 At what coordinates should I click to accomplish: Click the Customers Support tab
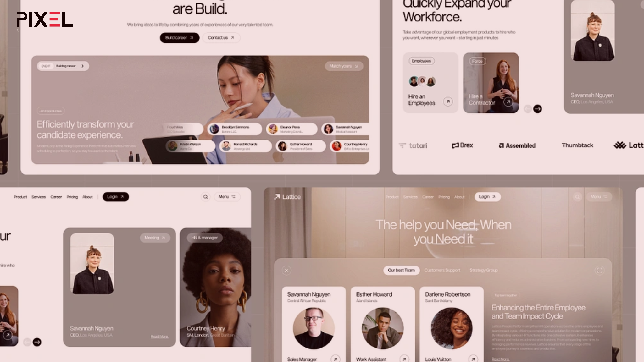[442, 270]
